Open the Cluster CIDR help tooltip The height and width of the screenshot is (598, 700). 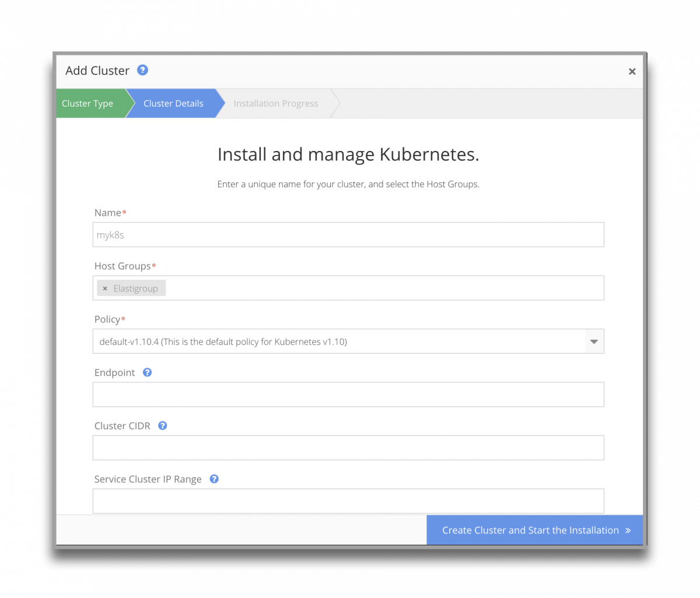pyautogui.click(x=162, y=425)
